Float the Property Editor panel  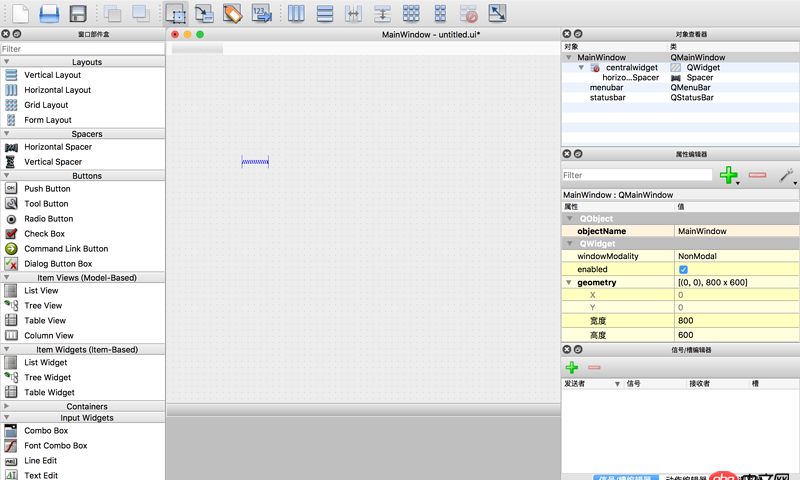tap(578, 154)
